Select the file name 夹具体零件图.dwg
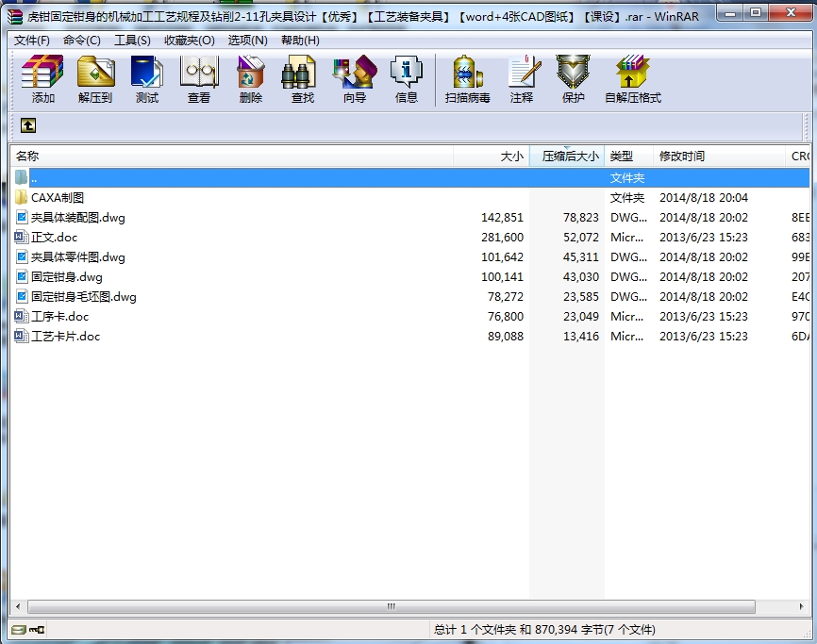Image resolution: width=817 pixels, height=644 pixels. (x=78, y=256)
